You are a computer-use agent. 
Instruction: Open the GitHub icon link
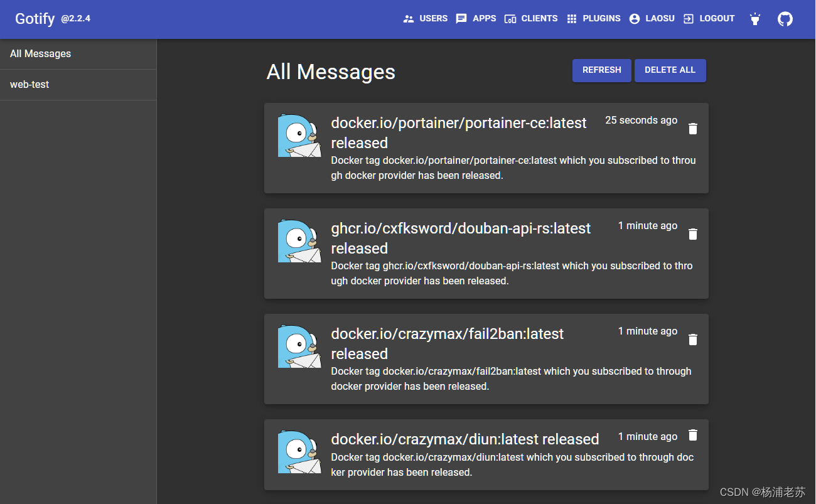(785, 19)
